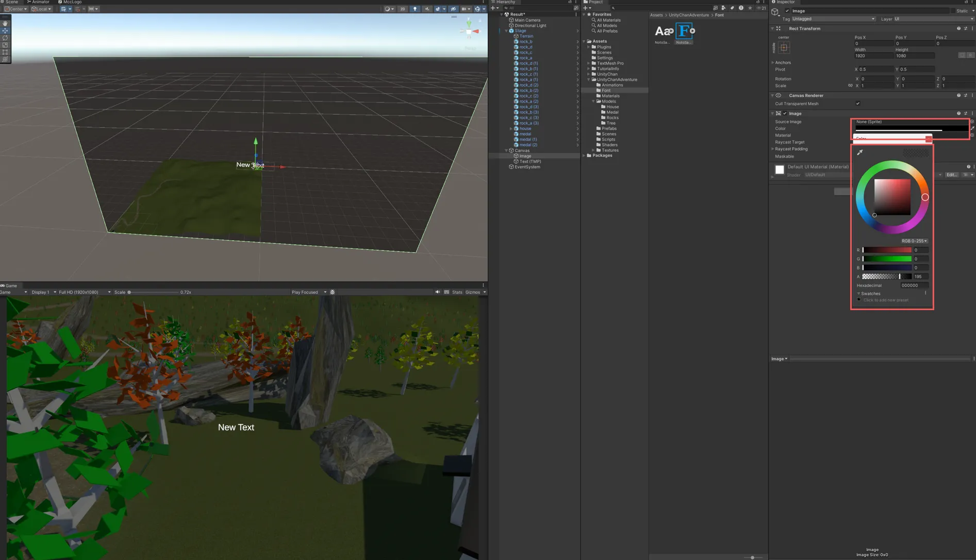The height and width of the screenshot is (560, 976).
Task: Enable the Static checkbox
Action: pyautogui.click(x=952, y=11)
